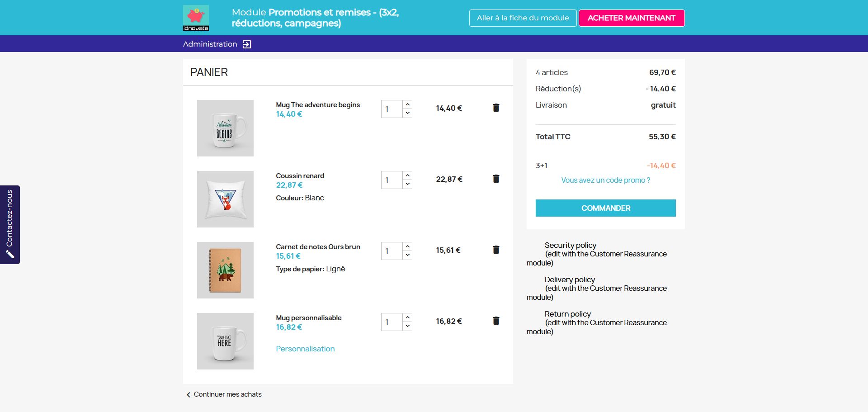Delete Mug The adventure begins from cart
The width and height of the screenshot is (868, 412).
click(496, 108)
